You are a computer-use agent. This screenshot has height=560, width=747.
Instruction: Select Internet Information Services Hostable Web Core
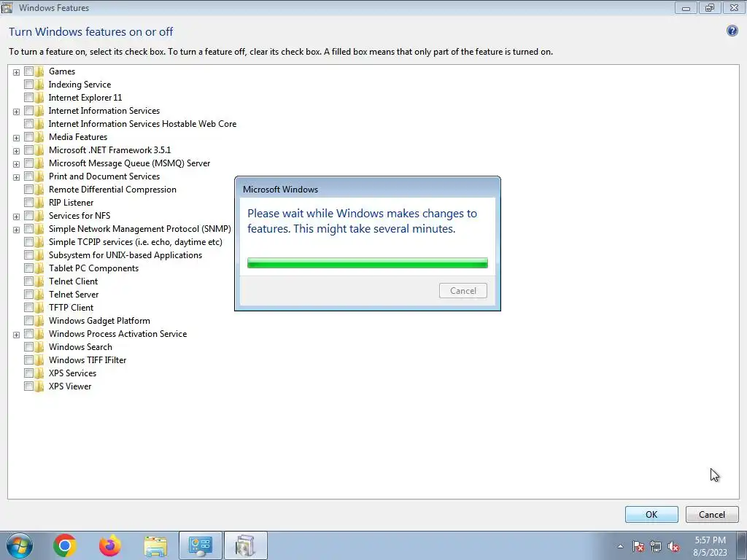pos(142,124)
